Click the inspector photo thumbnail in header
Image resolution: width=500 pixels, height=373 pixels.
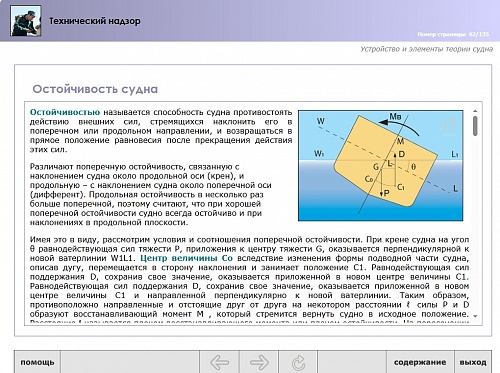point(26,21)
